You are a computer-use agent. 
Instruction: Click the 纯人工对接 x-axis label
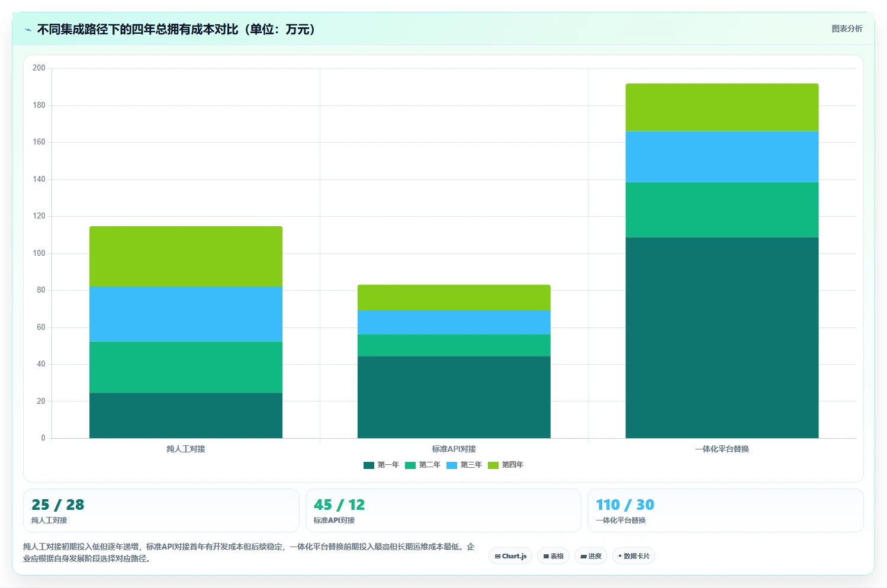click(x=186, y=449)
